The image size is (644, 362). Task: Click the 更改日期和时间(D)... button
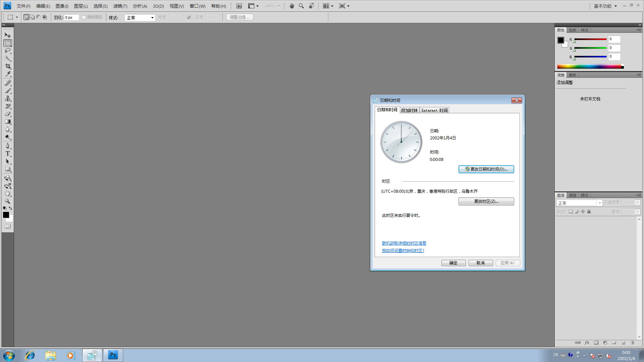tap(486, 169)
